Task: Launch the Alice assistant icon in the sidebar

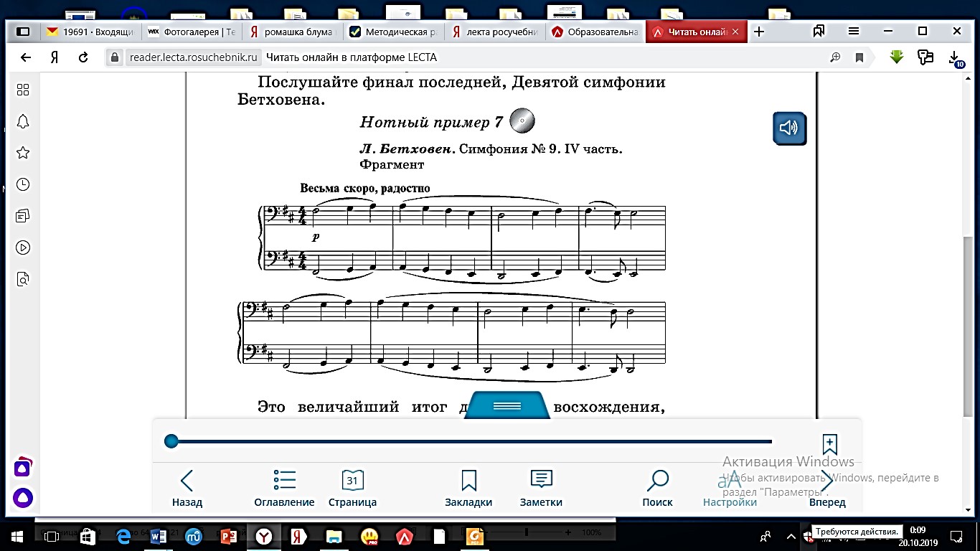Action: (23, 498)
